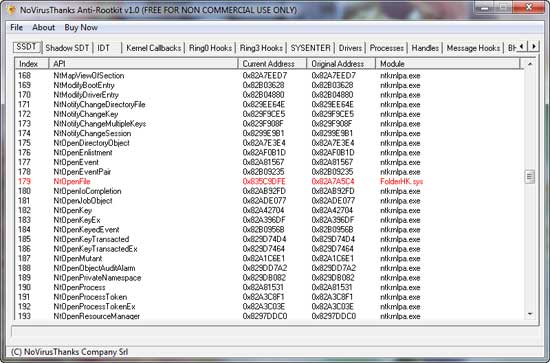Open the Message Hooks tab
550x363 pixels.
pos(473,48)
